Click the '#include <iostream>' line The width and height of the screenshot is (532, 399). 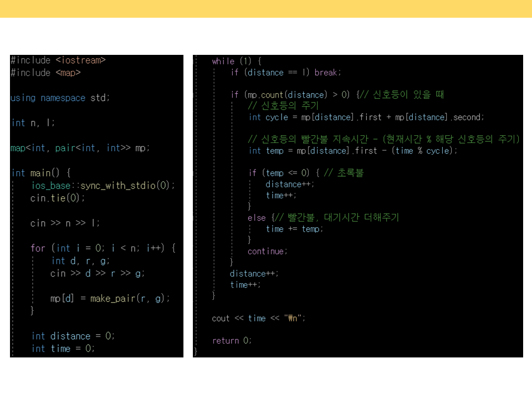click(x=58, y=60)
